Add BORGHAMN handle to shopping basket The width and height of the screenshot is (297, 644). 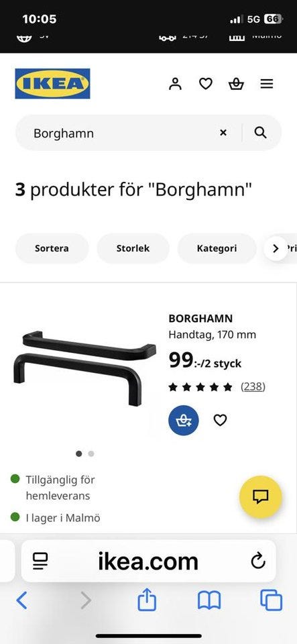(x=184, y=420)
